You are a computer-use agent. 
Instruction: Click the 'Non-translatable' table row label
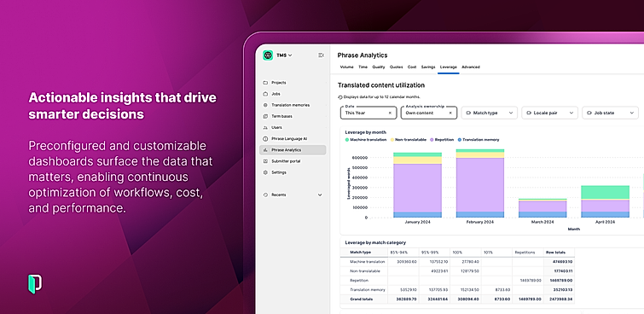click(x=365, y=271)
